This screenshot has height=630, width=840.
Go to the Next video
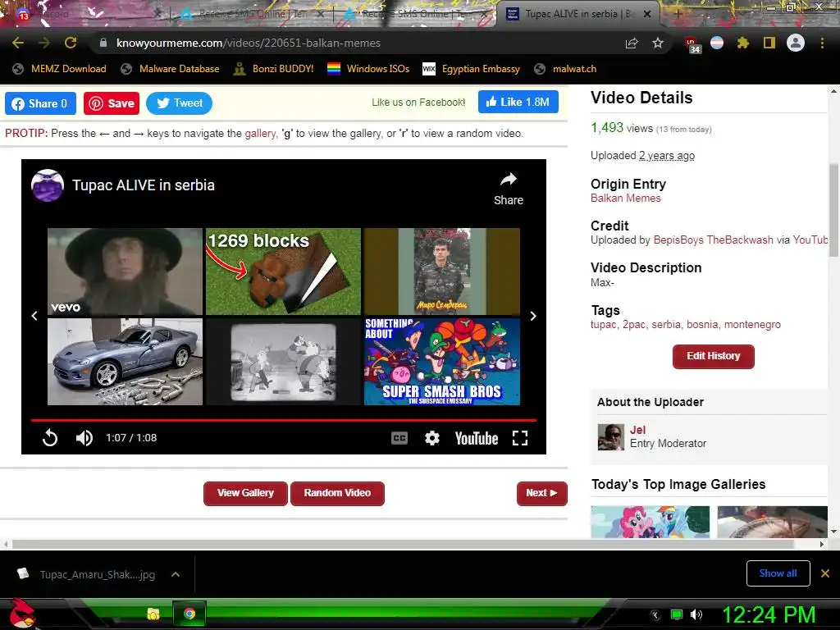[541, 493]
